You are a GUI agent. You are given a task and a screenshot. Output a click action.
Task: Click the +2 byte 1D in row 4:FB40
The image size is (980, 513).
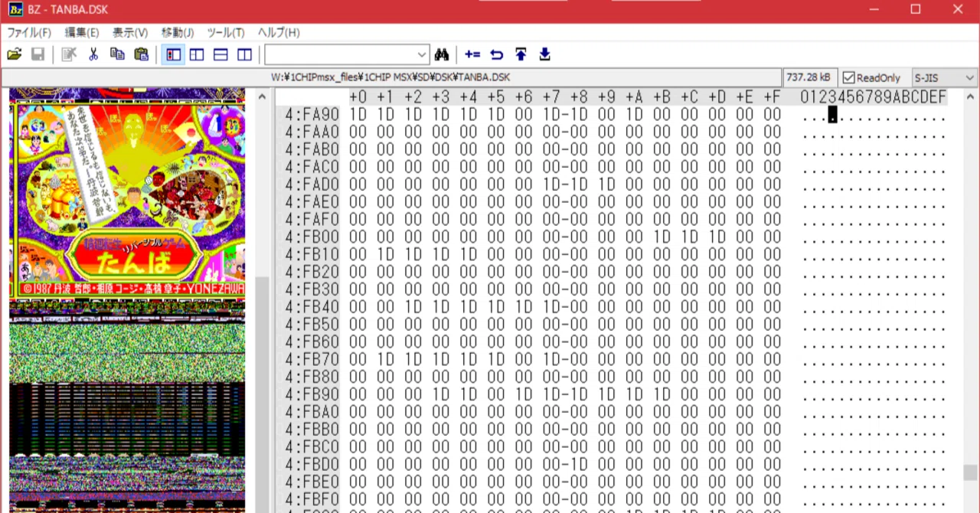click(x=413, y=307)
